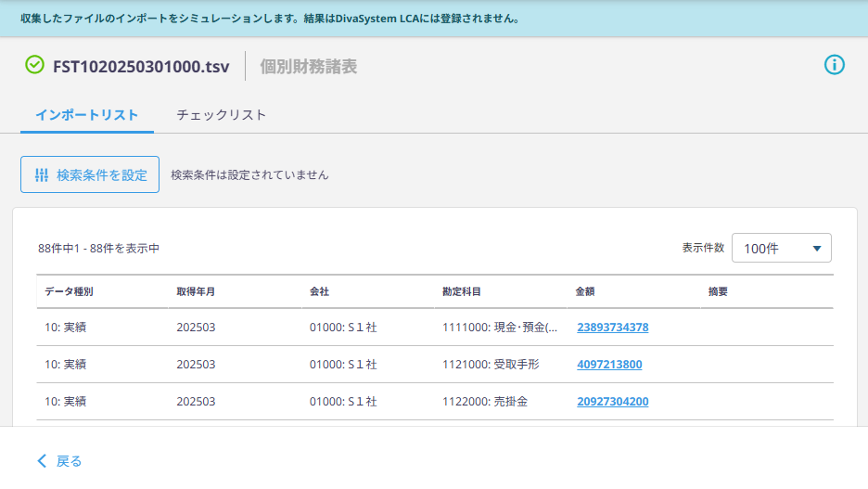The width and height of the screenshot is (868, 489).
Task: Click cell 1121000: 受取手形
Action: click(x=491, y=365)
